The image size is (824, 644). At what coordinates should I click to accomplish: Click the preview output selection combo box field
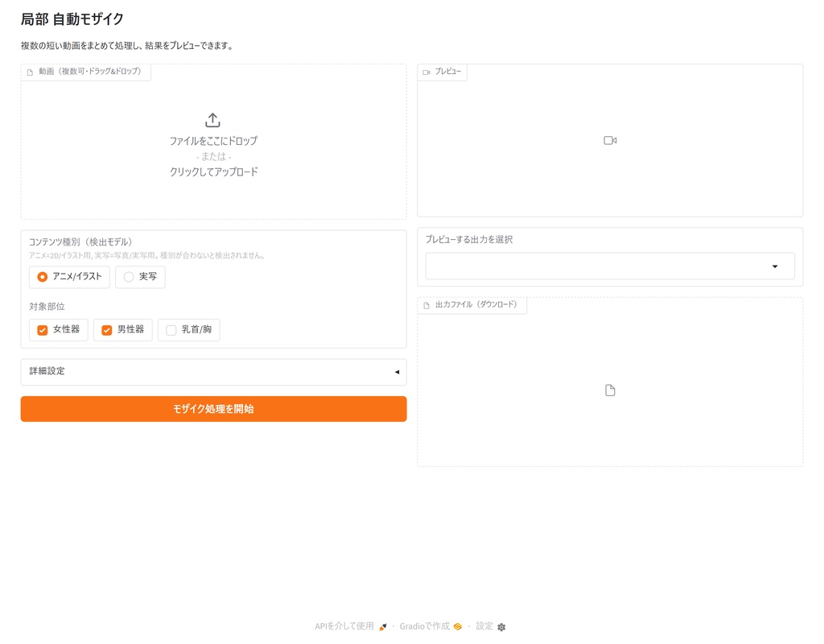pyautogui.click(x=610, y=266)
